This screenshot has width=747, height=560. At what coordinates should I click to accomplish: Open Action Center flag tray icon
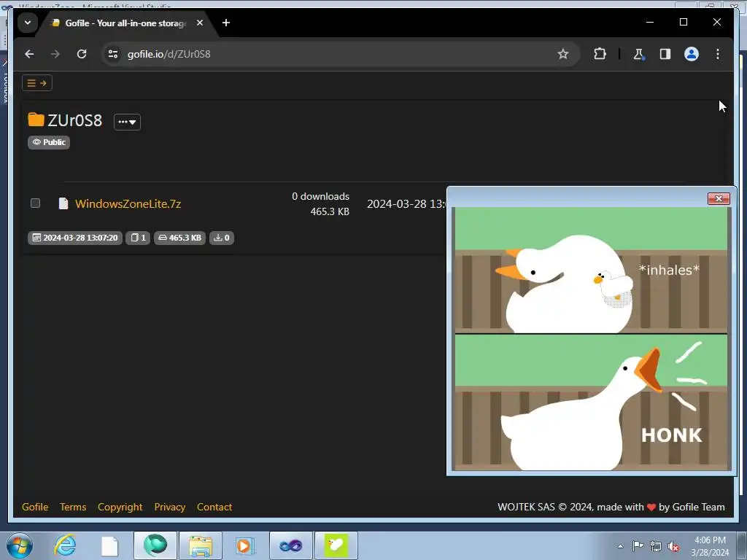tap(638, 546)
